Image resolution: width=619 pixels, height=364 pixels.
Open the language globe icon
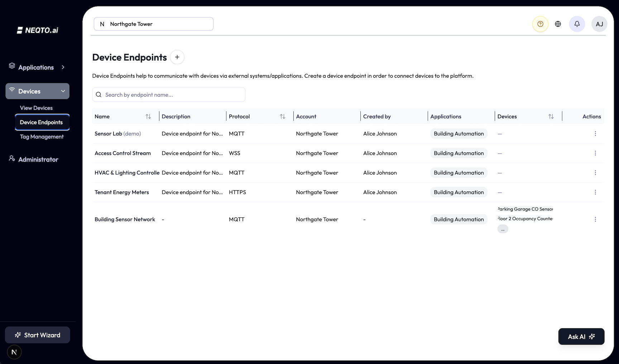[x=558, y=24]
